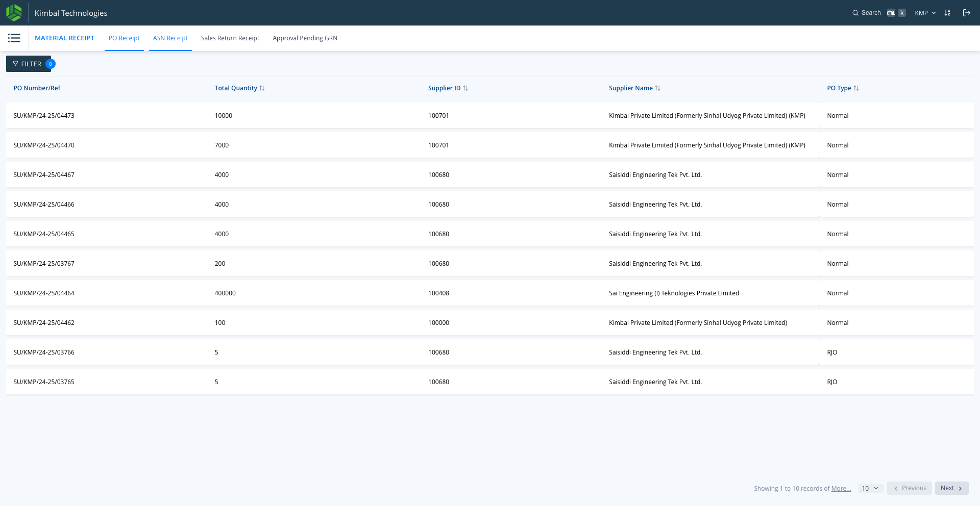Viewport: 980px width, 506px height.
Task: Click the logout icon
Action: [967, 13]
